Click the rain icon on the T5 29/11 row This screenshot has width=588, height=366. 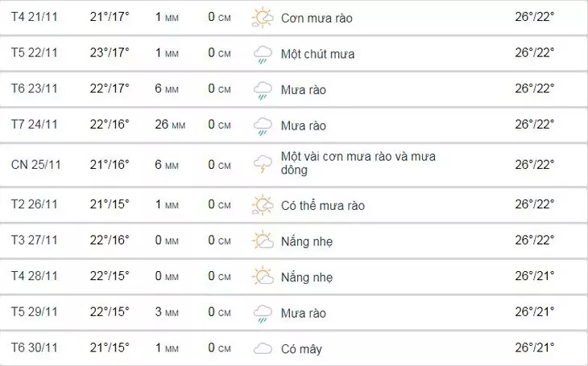263,313
